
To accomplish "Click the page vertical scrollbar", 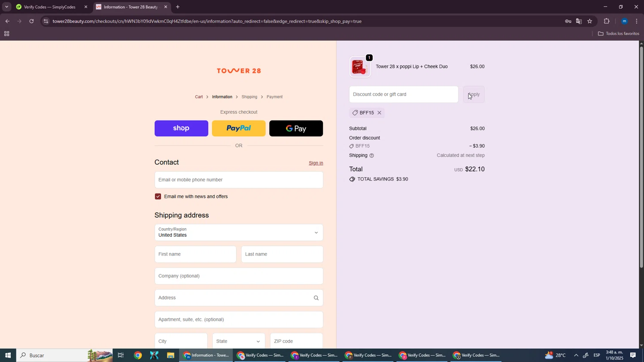I will [641, 157].
